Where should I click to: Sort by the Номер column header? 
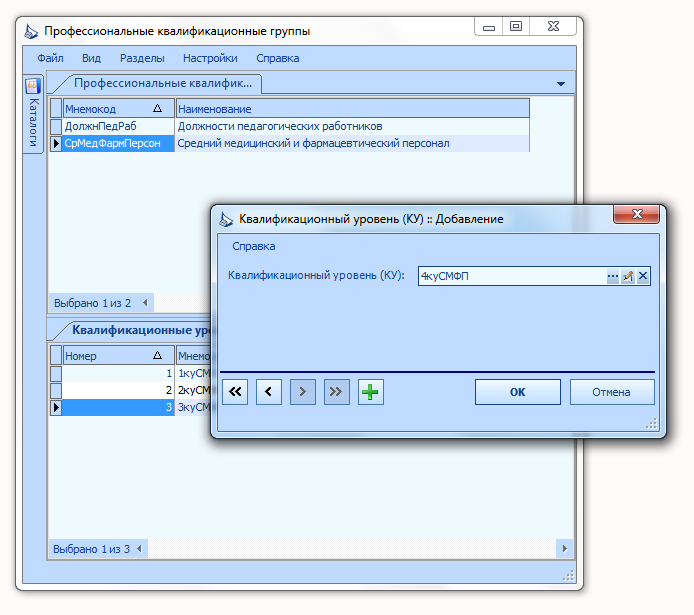(x=119, y=355)
